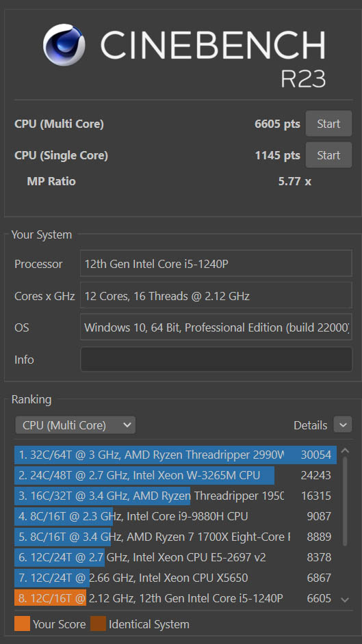Click the brown Identical System legend swatch
The image size is (362, 644).
coord(99,623)
